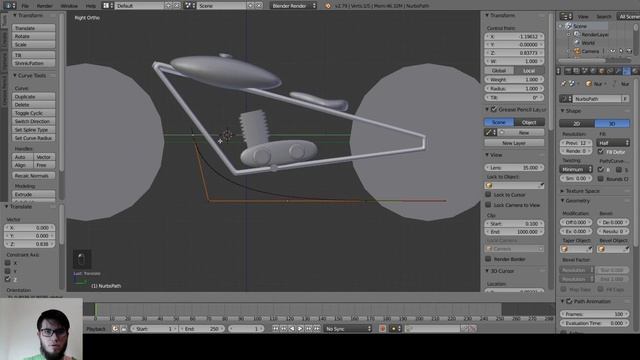The image size is (640, 360).
Task: Click the World icon in the outliner
Action: (x=577, y=43)
